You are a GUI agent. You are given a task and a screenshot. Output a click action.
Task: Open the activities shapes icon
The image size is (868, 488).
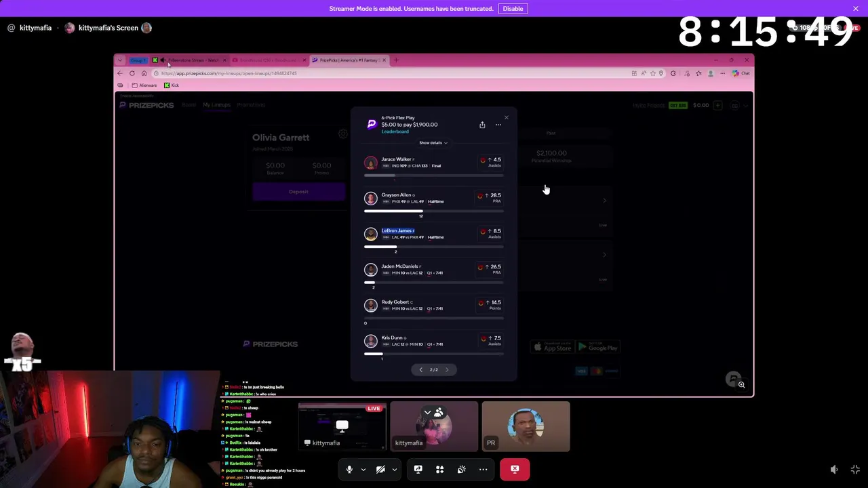click(439, 469)
